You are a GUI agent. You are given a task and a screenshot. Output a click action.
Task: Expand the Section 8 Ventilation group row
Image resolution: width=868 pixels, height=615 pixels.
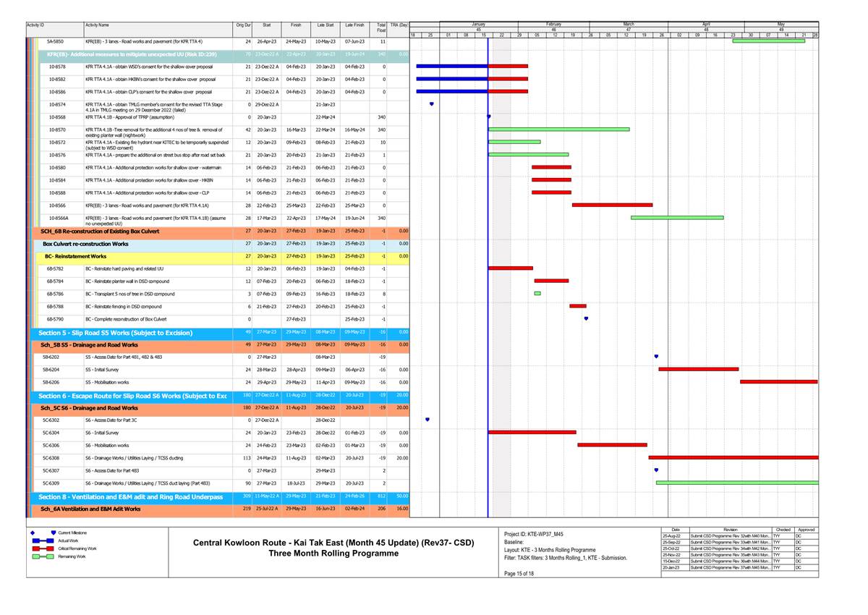click(130, 497)
